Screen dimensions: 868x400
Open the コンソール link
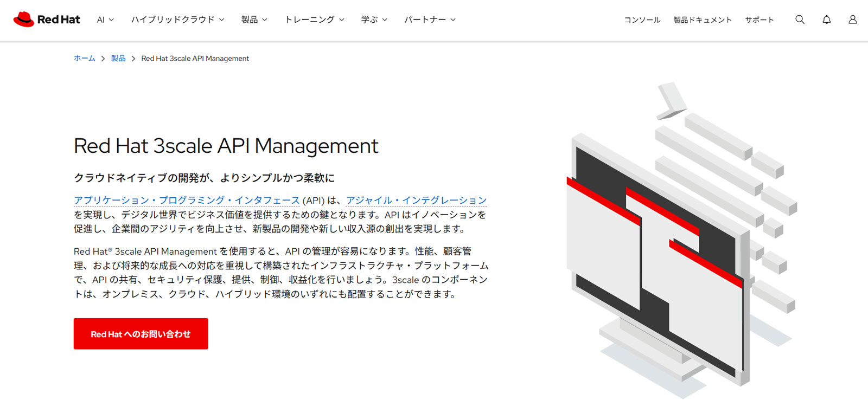coord(642,20)
